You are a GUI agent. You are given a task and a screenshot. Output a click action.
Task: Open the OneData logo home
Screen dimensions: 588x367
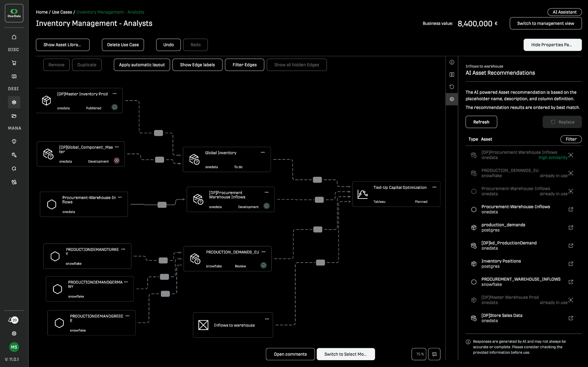pyautogui.click(x=14, y=13)
